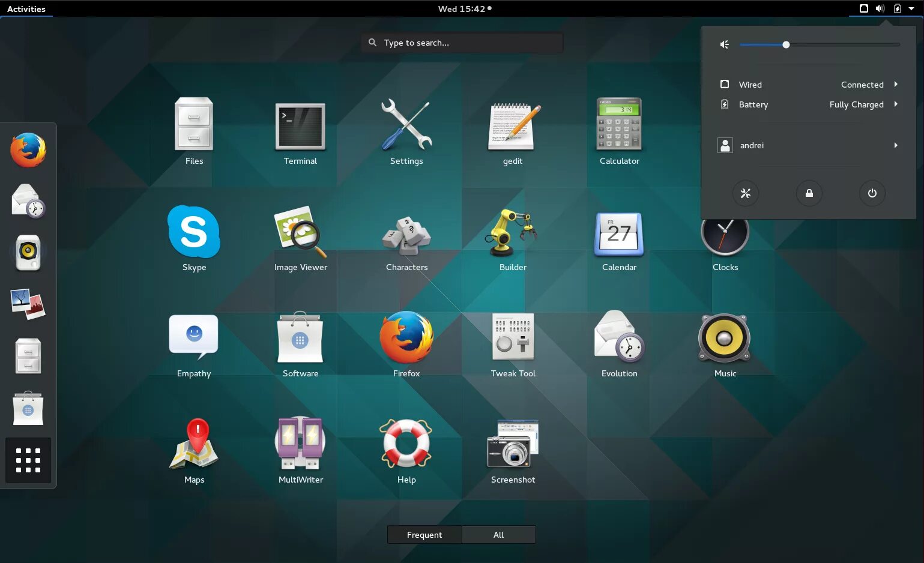Click the top bar network indicator icon
924x563 pixels.
864,8
